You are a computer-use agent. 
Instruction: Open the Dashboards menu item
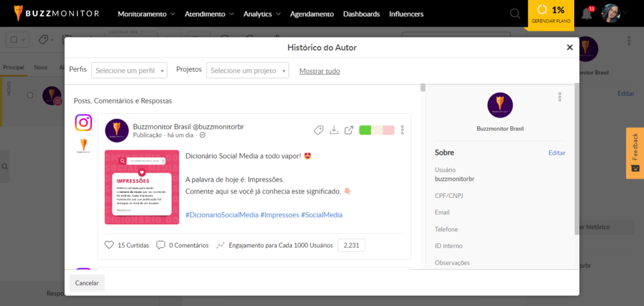[x=361, y=14]
